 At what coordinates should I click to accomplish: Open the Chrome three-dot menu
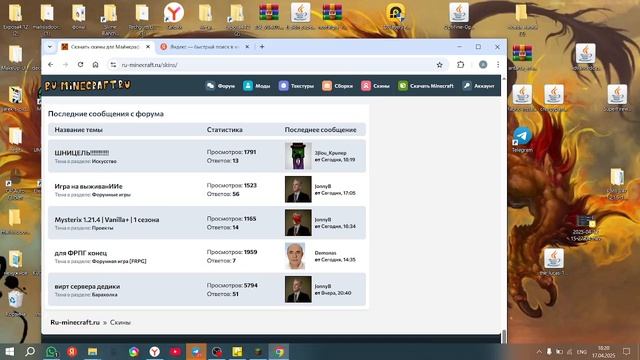(498, 64)
